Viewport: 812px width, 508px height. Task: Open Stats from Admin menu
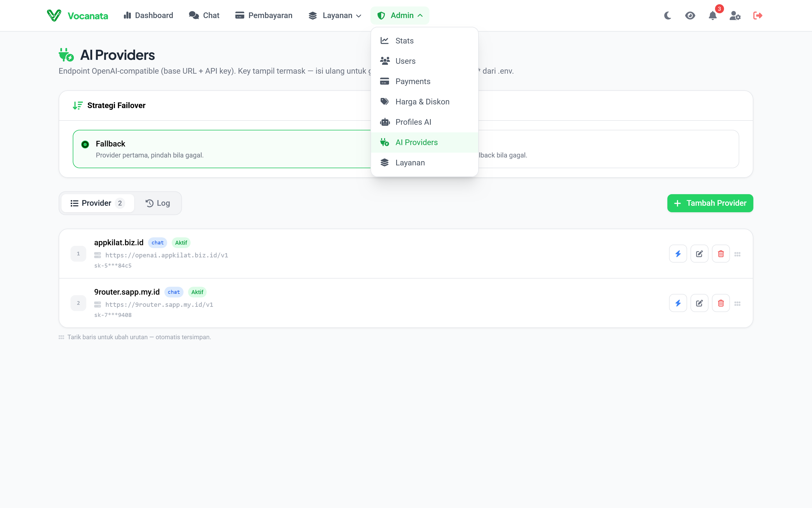click(x=424, y=41)
